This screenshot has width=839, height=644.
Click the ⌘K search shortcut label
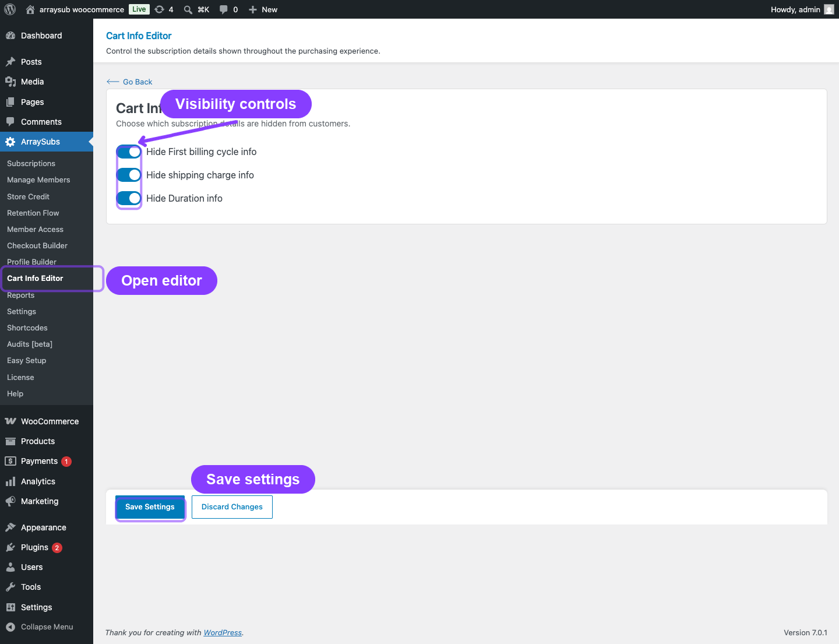click(203, 10)
